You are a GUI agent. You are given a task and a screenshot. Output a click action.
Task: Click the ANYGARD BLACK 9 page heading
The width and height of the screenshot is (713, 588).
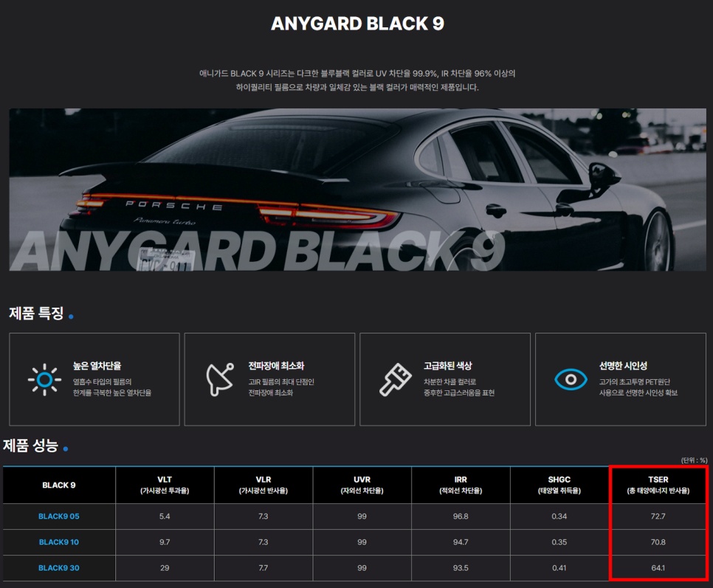point(357,24)
